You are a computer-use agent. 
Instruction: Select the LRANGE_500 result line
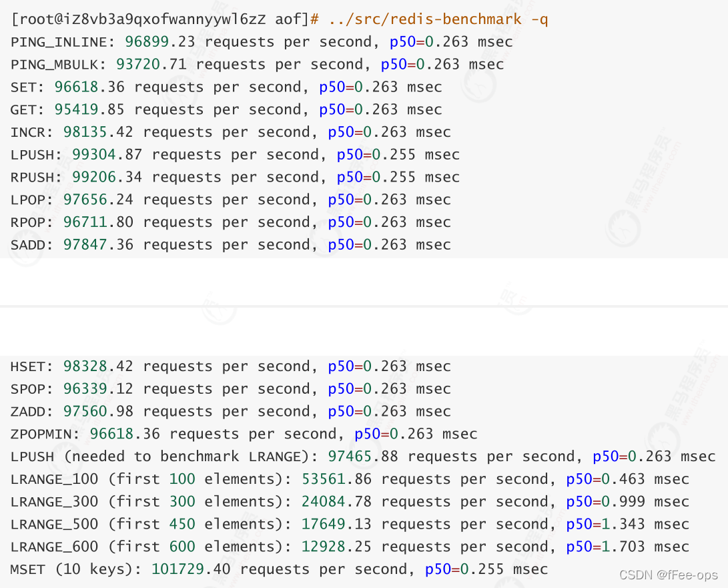[x=350, y=525]
